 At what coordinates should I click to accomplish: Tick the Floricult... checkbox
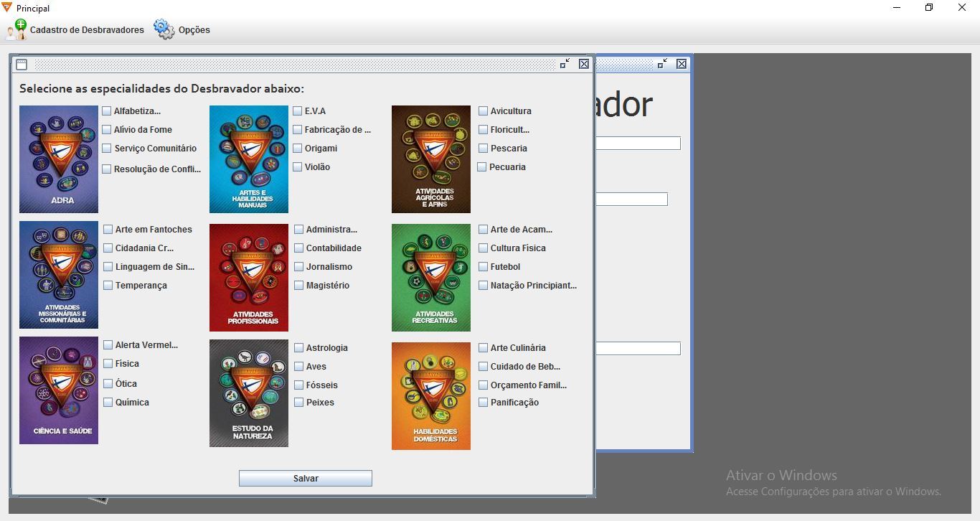484,130
